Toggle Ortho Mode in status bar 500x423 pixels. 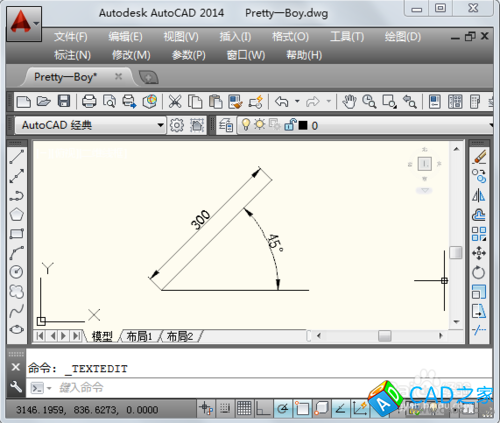tap(263, 409)
